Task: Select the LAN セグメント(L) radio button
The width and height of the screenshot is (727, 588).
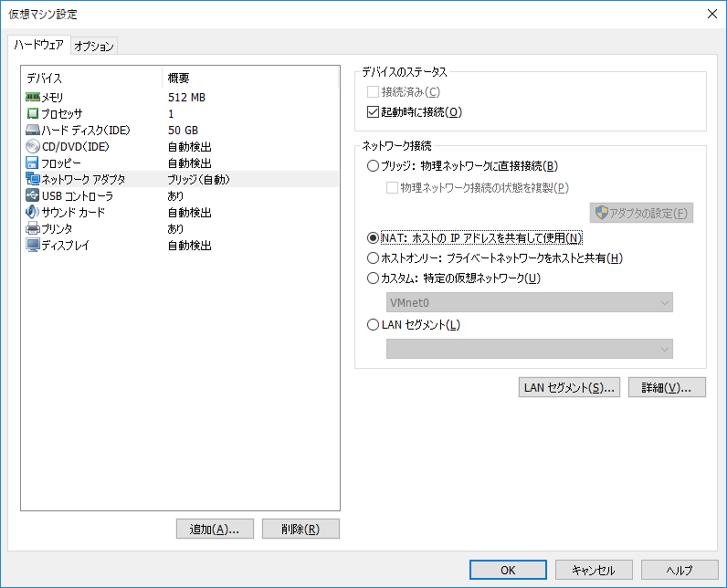Action: [373, 325]
